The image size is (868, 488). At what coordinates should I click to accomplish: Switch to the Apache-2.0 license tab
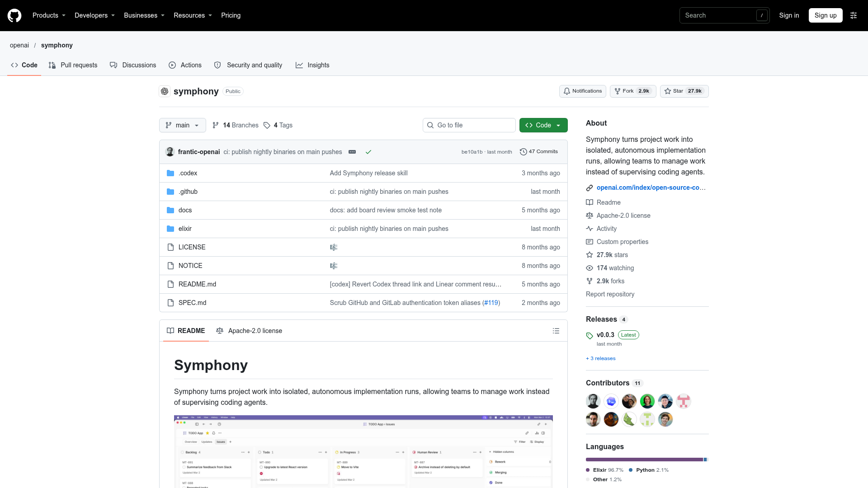249,331
